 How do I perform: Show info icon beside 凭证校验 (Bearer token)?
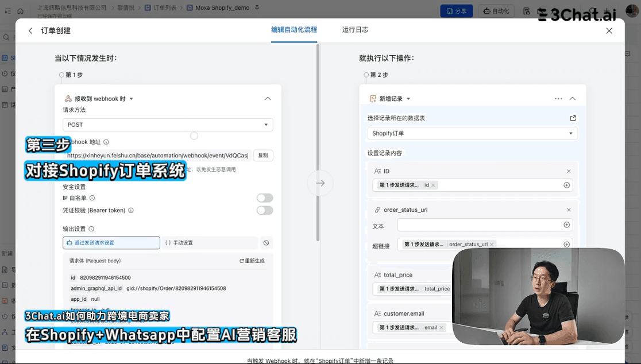[131, 210]
